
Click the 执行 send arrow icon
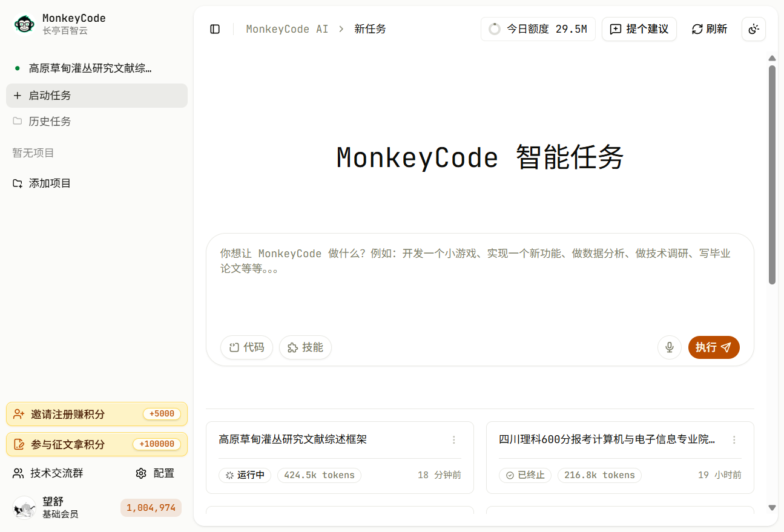click(726, 347)
